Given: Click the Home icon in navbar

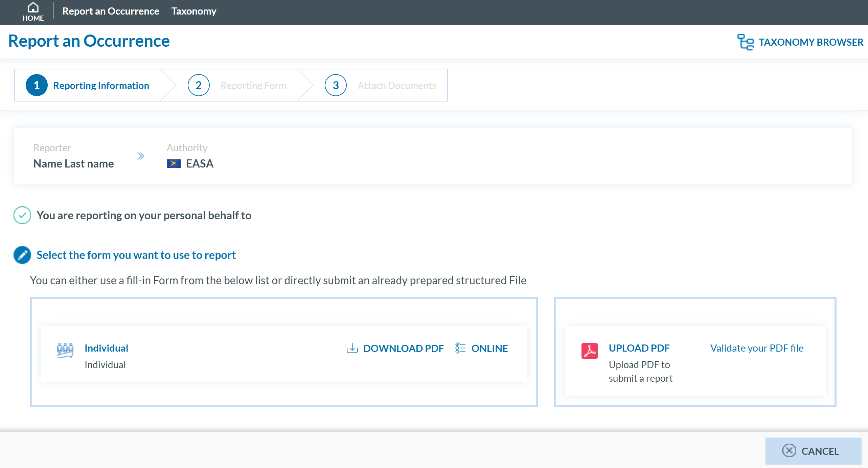Looking at the screenshot, I should (33, 7).
